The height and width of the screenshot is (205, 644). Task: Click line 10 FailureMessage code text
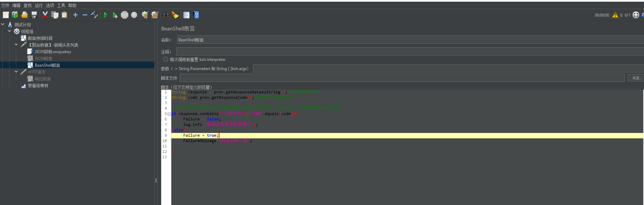[217, 141]
